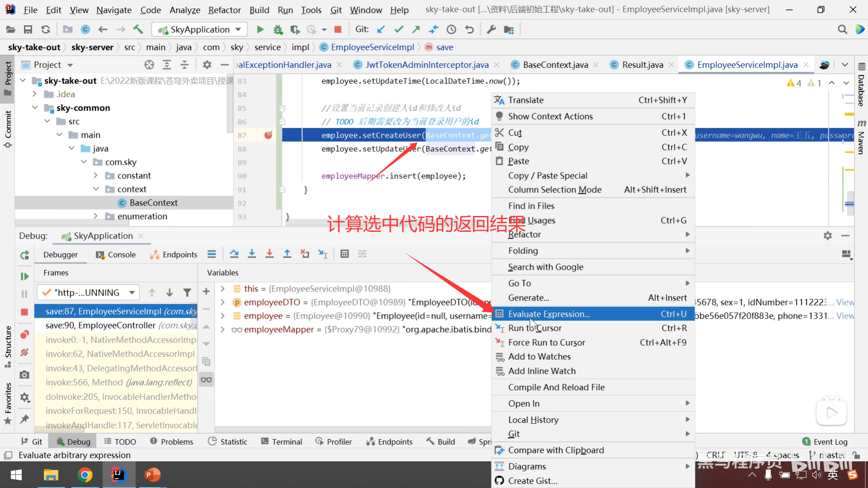Screen dimensions: 868x488
Task: Toggle the frames filter funnel icon
Action: click(187, 293)
